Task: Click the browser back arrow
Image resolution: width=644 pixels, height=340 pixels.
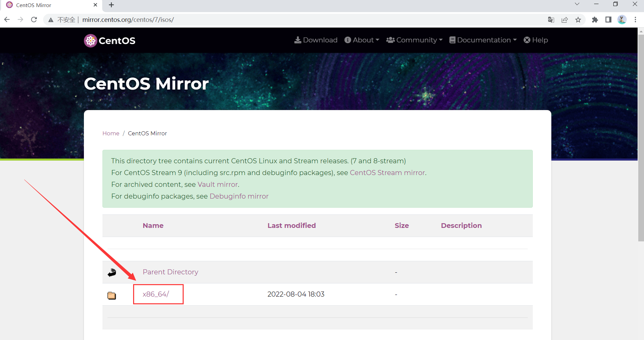Action: click(x=7, y=20)
